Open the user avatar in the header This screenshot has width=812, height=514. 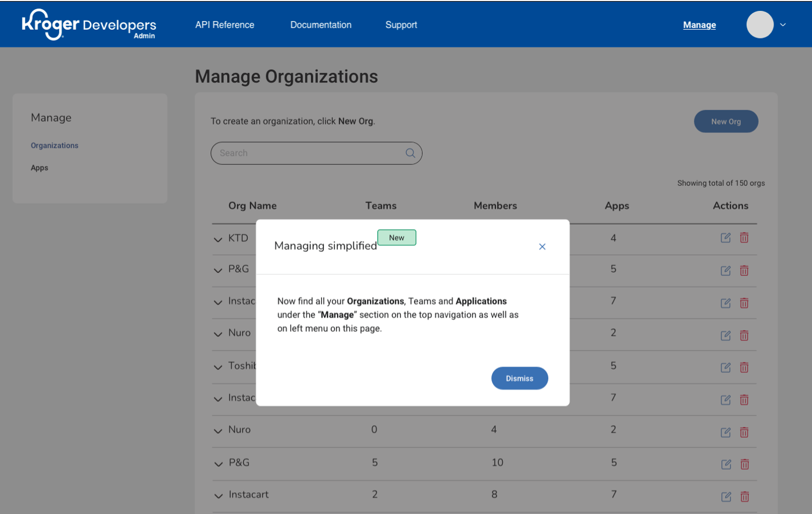(760, 25)
